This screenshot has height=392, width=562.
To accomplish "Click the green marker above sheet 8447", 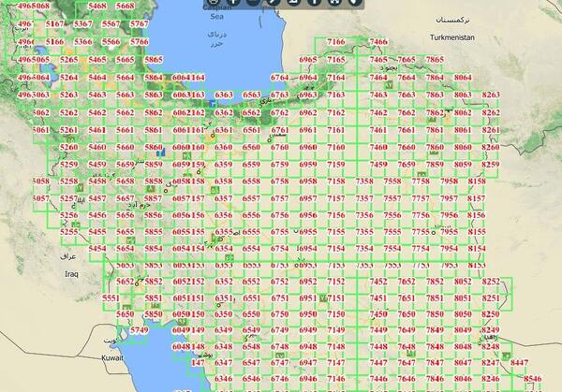I will click(506, 356).
